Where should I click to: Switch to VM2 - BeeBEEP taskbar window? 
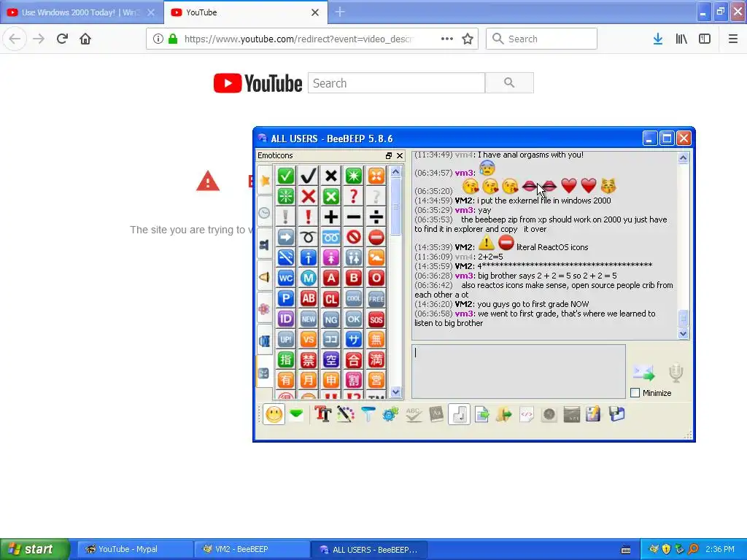coord(252,549)
